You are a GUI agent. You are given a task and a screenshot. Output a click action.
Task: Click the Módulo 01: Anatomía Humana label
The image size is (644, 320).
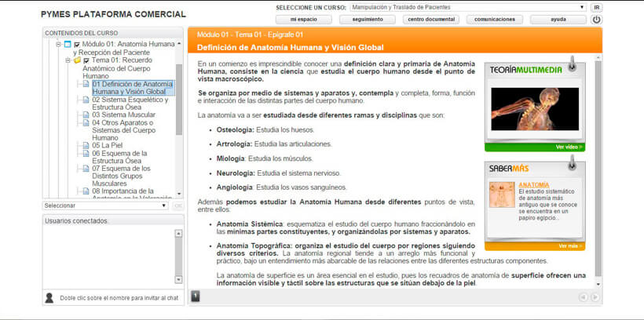click(124, 49)
